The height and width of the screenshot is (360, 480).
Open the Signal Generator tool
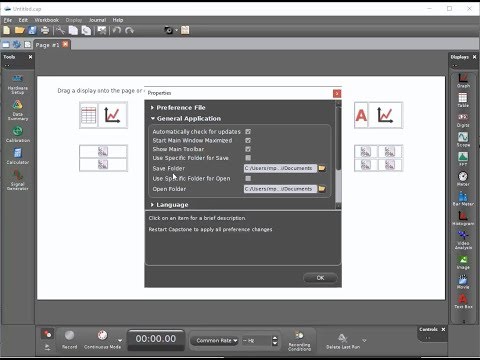click(18, 180)
